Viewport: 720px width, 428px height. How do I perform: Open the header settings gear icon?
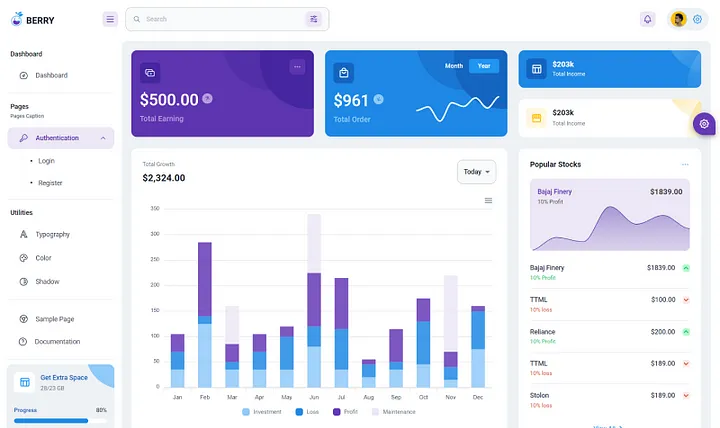[698, 19]
